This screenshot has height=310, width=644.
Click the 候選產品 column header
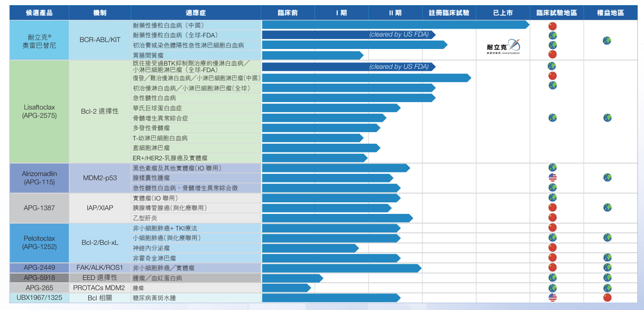click(39, 13)
